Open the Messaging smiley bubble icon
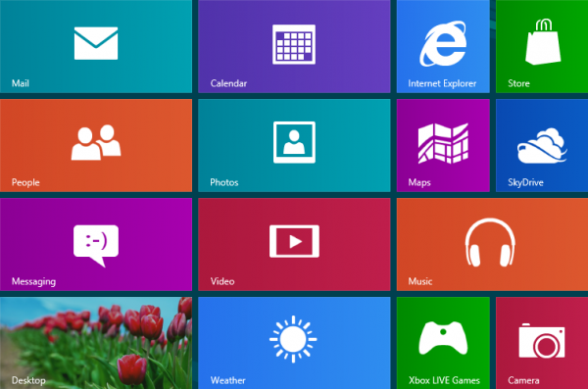 coord(96,246)
